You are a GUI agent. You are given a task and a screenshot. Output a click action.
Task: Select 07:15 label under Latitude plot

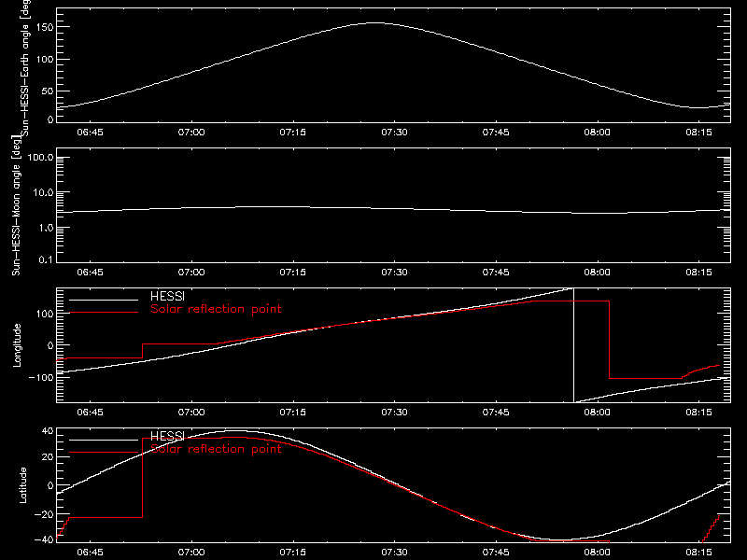293,553
